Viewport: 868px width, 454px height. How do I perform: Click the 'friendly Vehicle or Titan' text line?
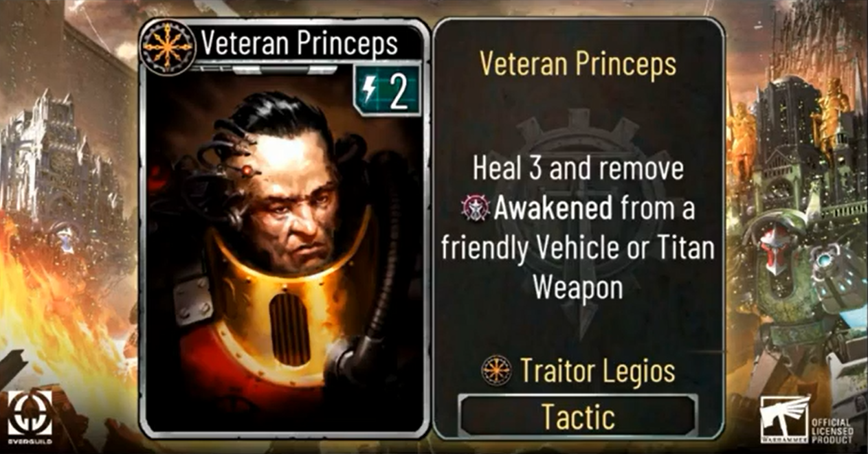coord(578,247)
